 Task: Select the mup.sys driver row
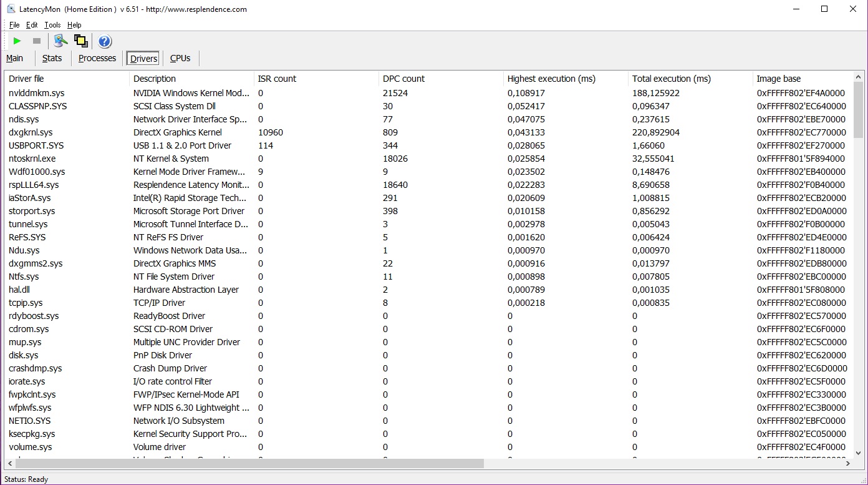pos(429,342)
